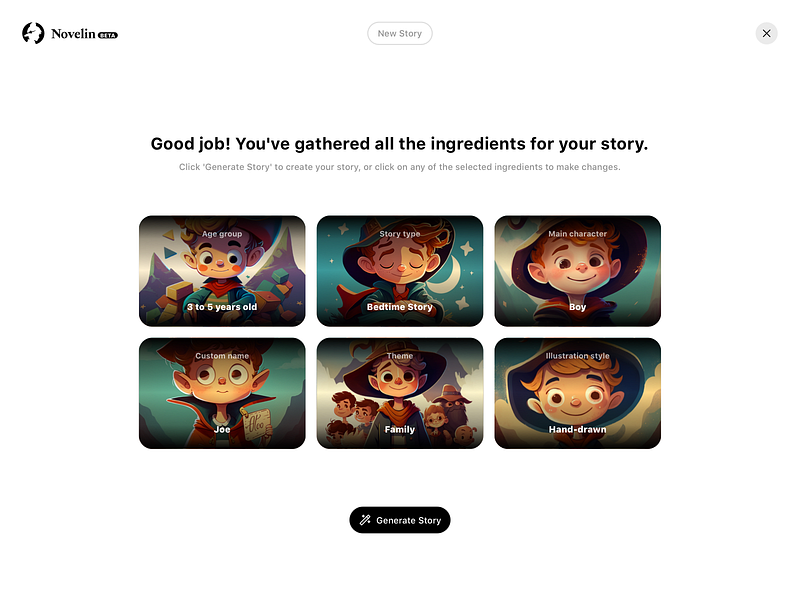Click the magic wand icon on Generate Story
Viewport: 800px width, 600px height.
(x=365, y=520)
